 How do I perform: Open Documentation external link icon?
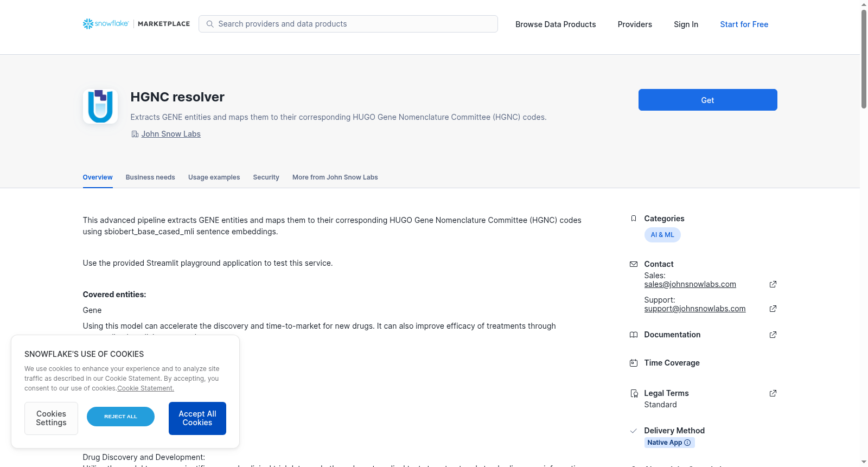point(773,335)
